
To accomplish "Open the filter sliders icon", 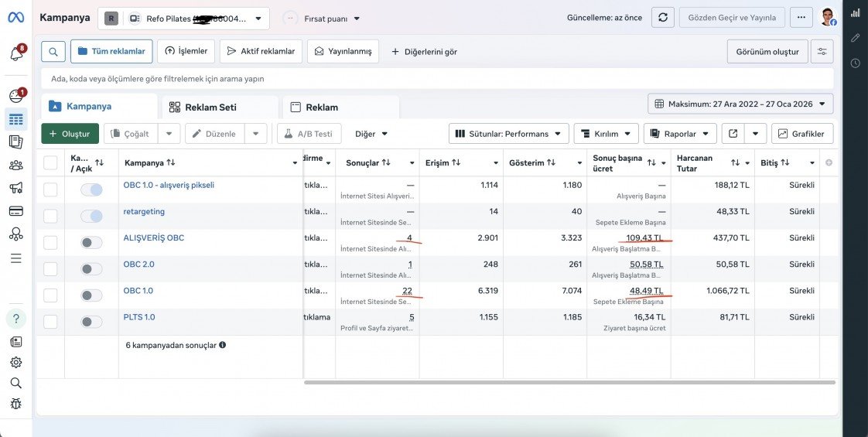I will pos(822,52).
